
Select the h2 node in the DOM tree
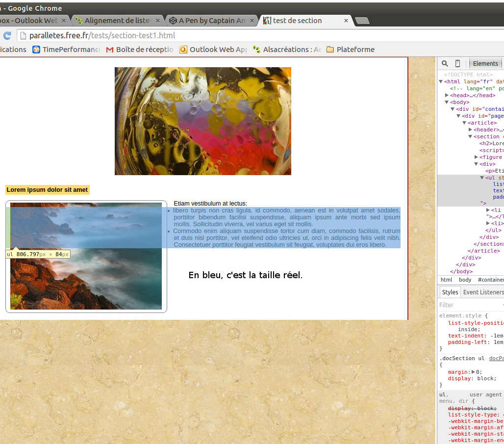tap(491, 143)
